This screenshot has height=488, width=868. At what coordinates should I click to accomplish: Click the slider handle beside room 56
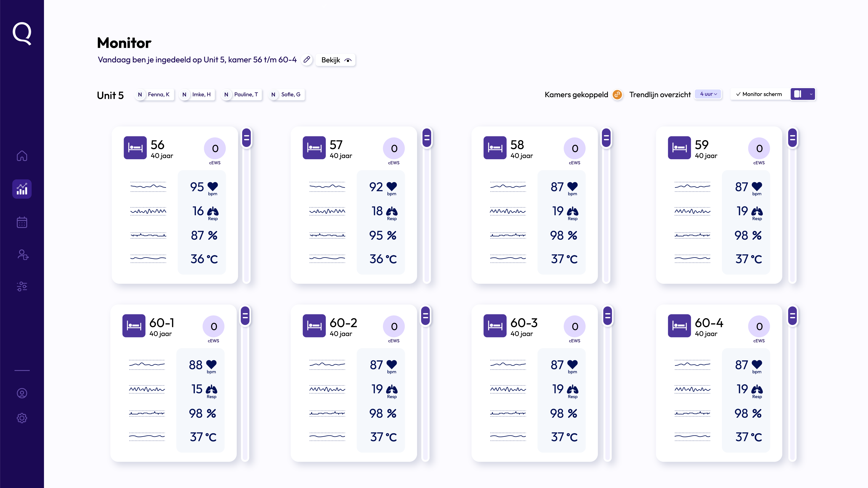[x=247, y=138]
